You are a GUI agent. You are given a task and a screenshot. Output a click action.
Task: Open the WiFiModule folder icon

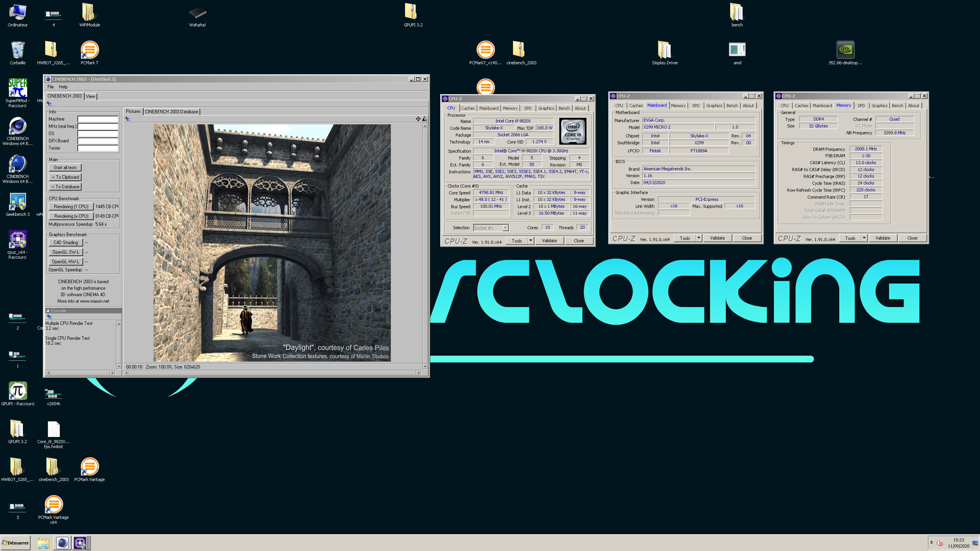pyautogui.click(x=90, y=16)
